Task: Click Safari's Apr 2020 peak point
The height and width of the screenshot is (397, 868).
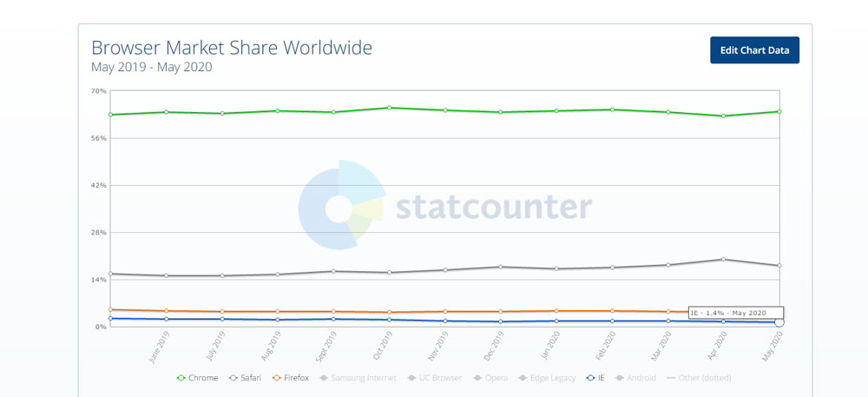Action: 723,259
